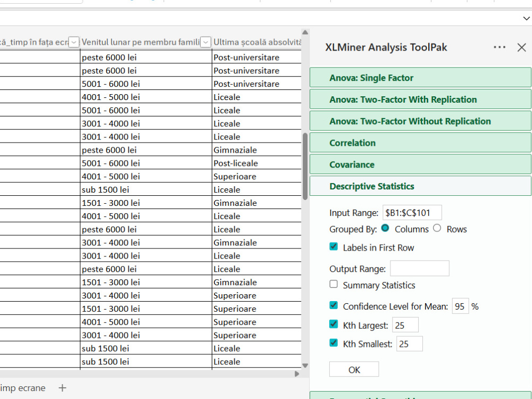Expand the Anova: Single Factor section
Viewport: 532px width, 399px height.
pyautogui.click(x=420, y=78)
